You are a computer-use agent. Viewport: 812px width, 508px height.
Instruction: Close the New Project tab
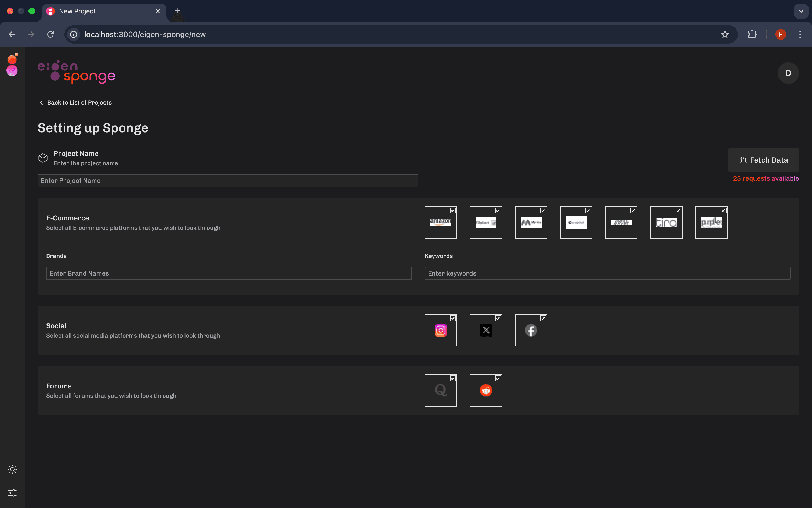point(158,11)
